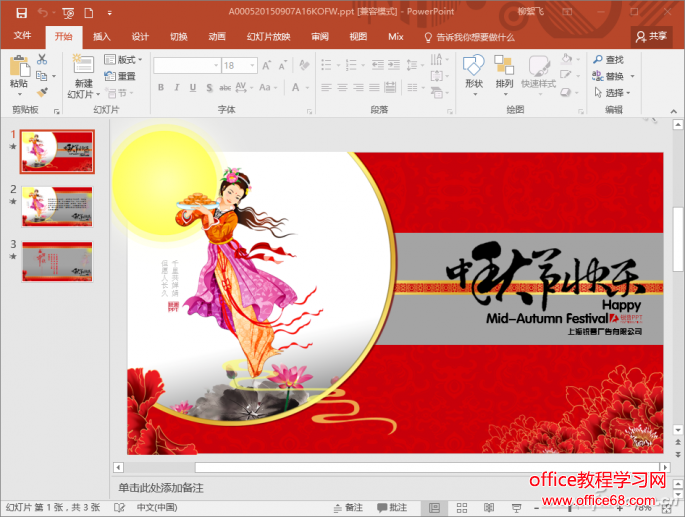Click the New Slide icon
Viewport: 685px width, 517px height.
pyautogui.click(x=83, y=65)
